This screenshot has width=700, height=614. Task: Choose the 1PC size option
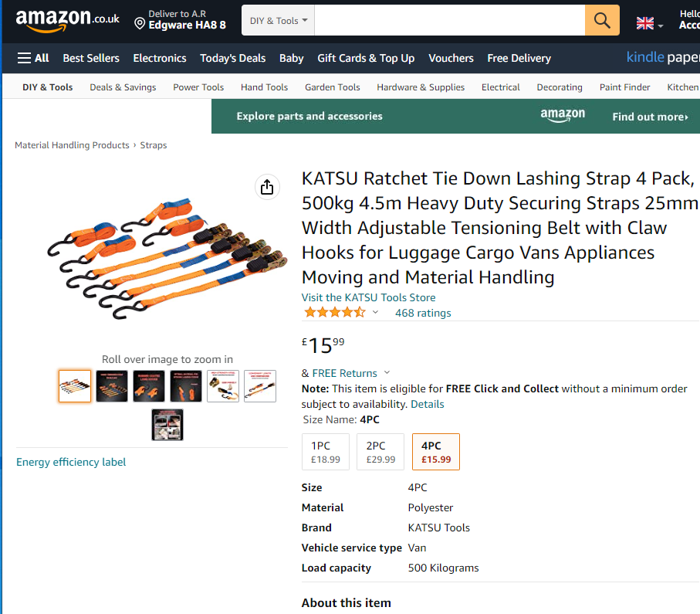pos(326,452)
